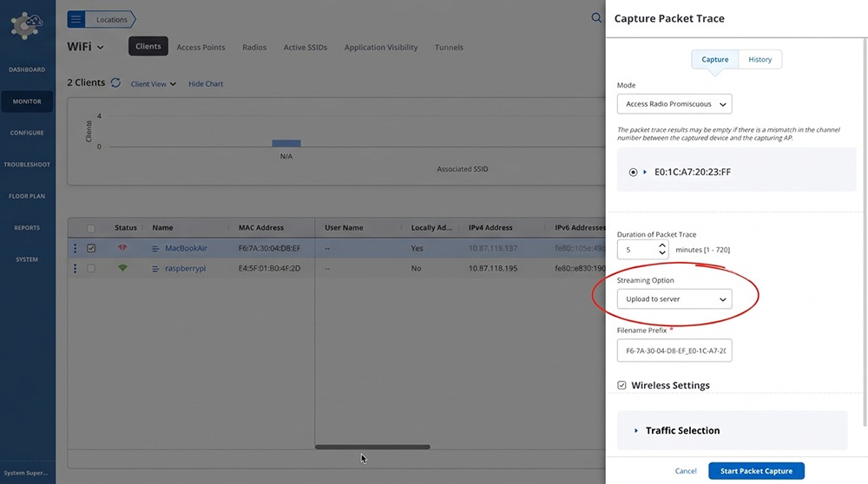The width and height of the screenshot is (868, 484).
Task: Click the cloud gear logo icon
Action: point(27,25)
